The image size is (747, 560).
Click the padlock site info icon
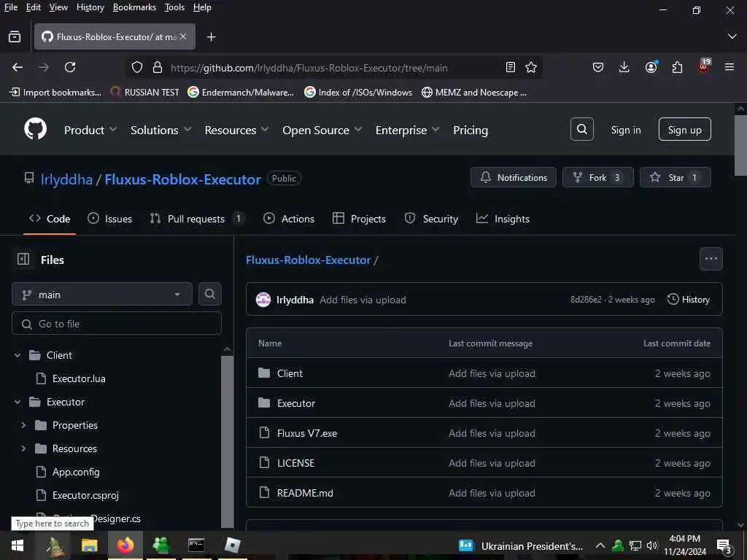[158, 67]
